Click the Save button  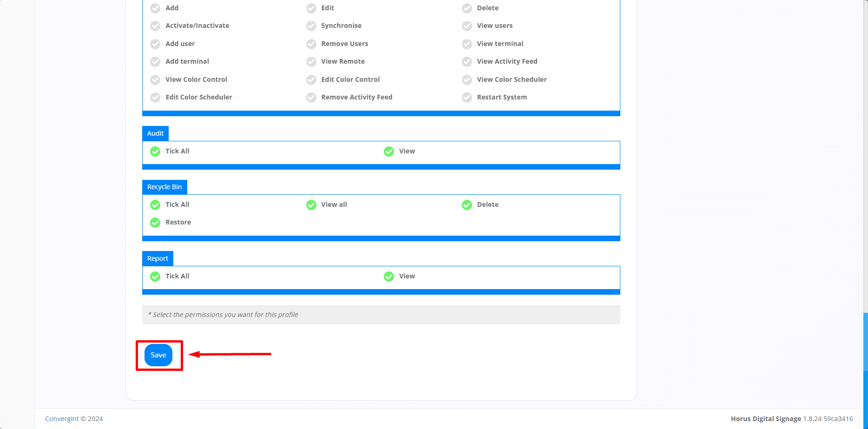[x=158, y=355]
